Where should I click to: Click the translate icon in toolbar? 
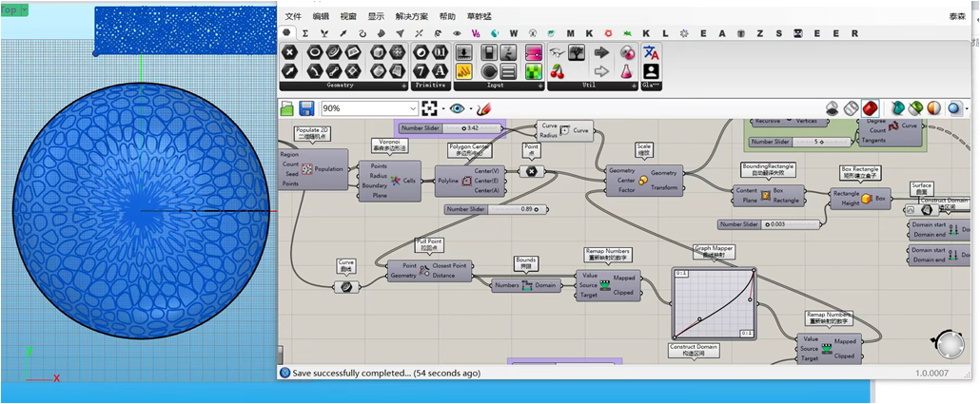pos(651,52)
